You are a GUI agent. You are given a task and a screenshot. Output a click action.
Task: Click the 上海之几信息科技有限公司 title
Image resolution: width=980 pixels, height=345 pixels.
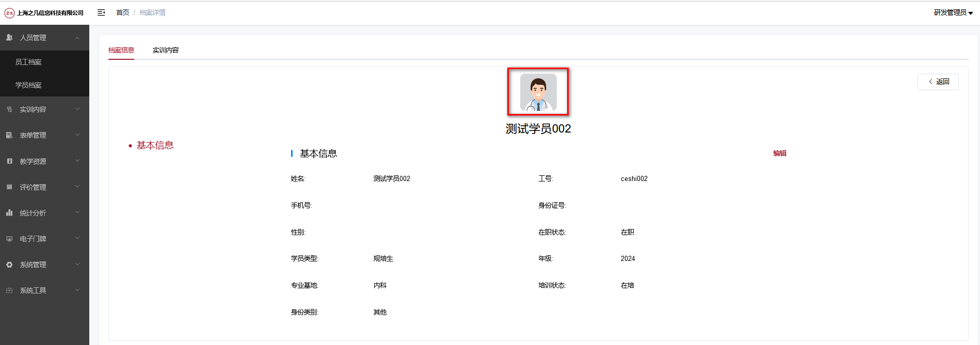50,13
